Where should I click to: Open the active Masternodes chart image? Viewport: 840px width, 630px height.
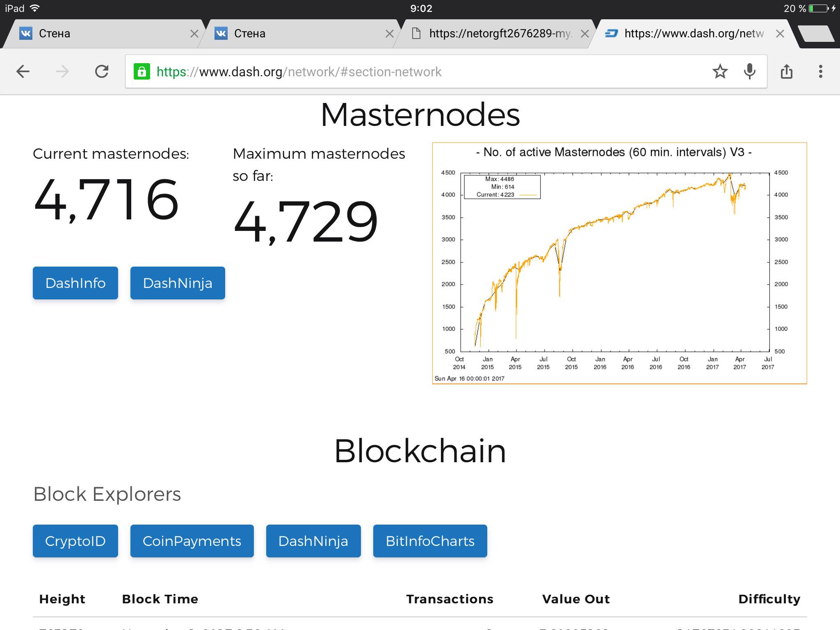click(x=620, y=263)
